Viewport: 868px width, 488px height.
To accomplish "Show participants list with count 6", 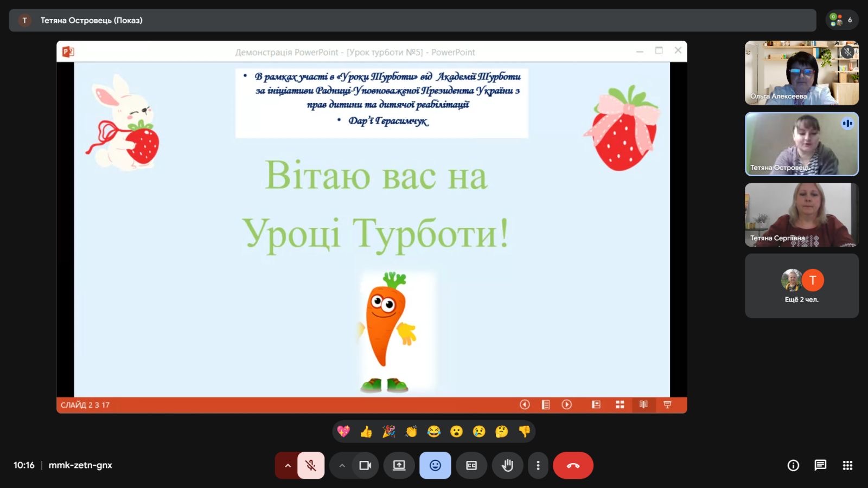I will (841, 20).
